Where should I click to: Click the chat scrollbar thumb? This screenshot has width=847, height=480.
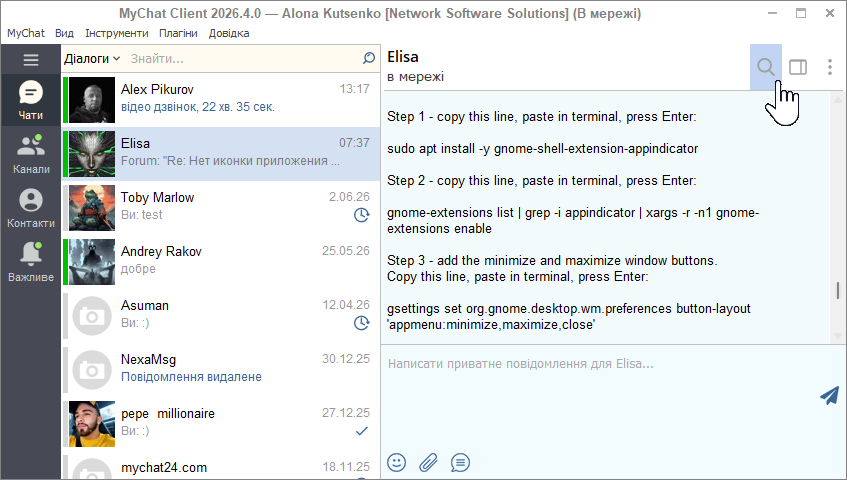[x=838, y=290]
